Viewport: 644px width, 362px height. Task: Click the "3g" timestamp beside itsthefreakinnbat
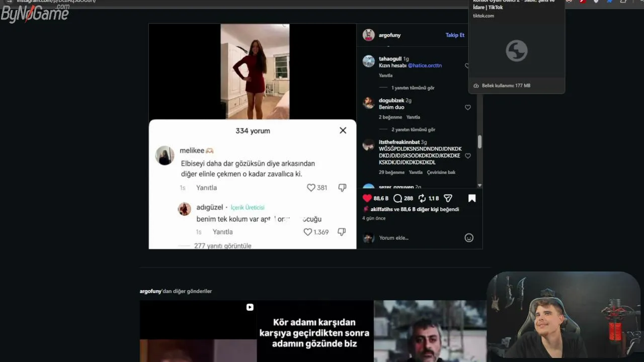[424, 142]
